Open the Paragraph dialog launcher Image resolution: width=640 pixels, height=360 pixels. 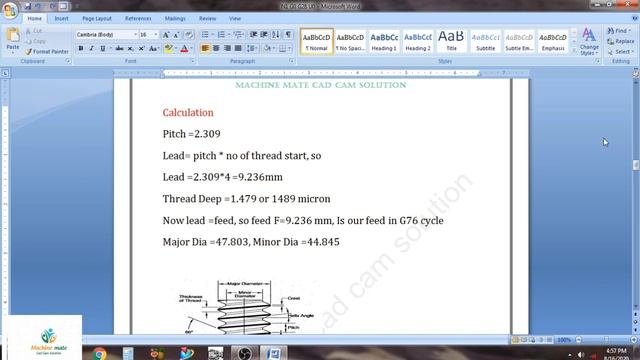tap(291, 61)
